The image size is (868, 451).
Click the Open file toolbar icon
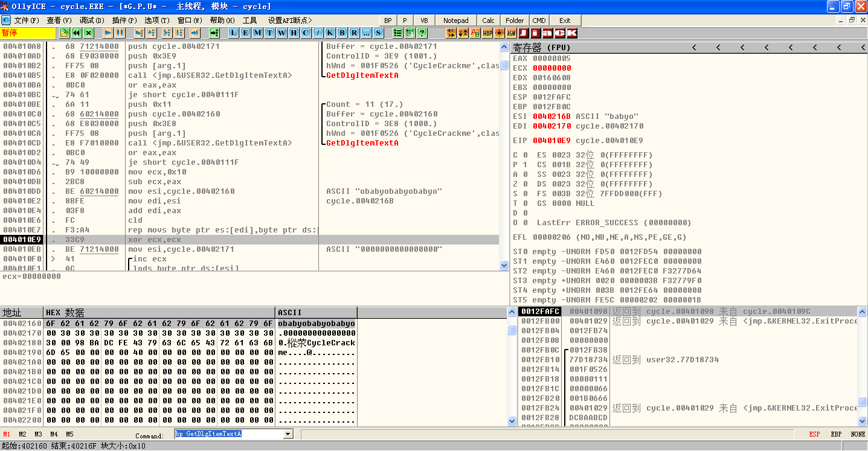(x=65, y=33)
